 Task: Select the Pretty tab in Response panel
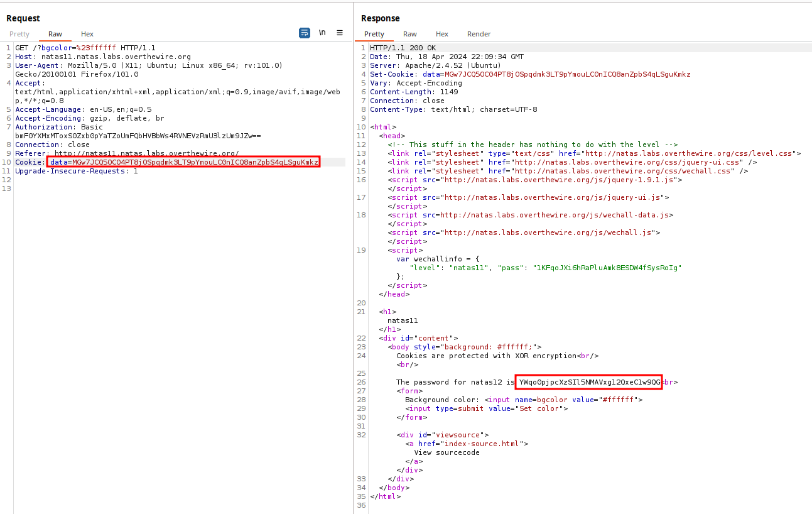[x=374, y=34]
